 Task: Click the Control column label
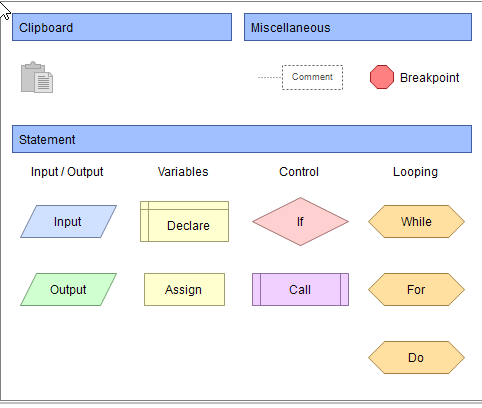tap(299, 172)
